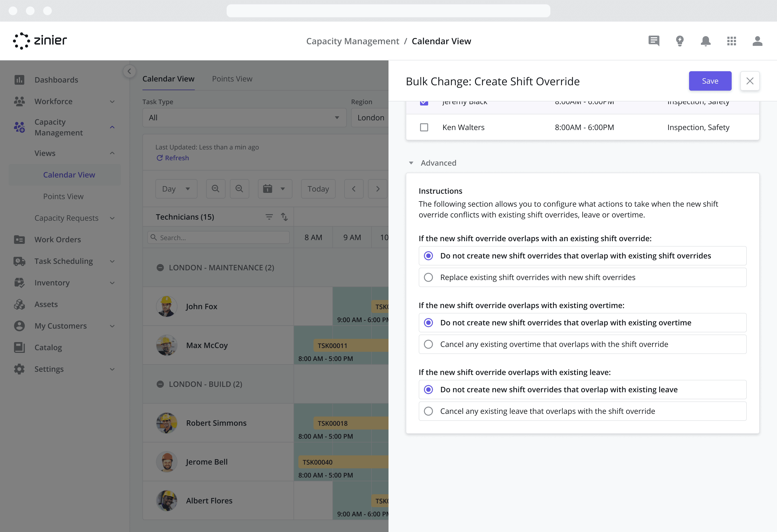Collapse the London - Maintenance group icon
The image size is (777, 532).
(x=160, y=268)
